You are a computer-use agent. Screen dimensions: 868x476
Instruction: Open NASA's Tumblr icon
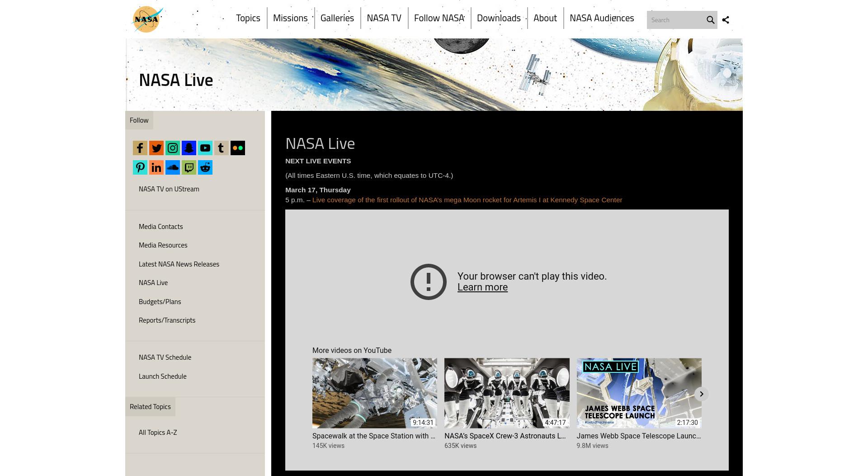pos(222,148)
